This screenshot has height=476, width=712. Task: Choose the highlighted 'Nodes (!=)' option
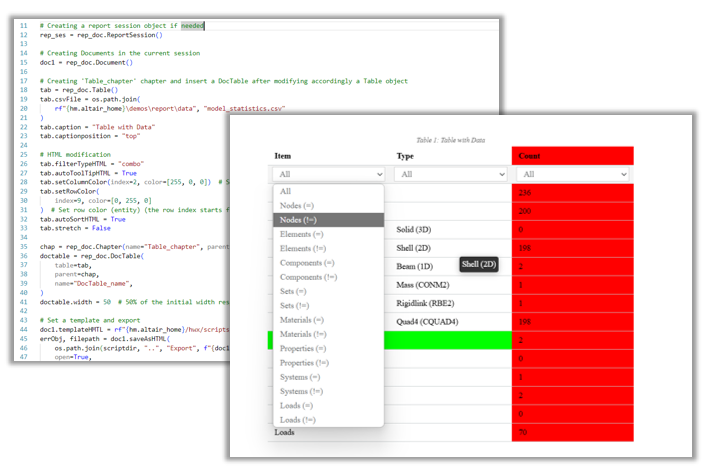coord(328,220)
